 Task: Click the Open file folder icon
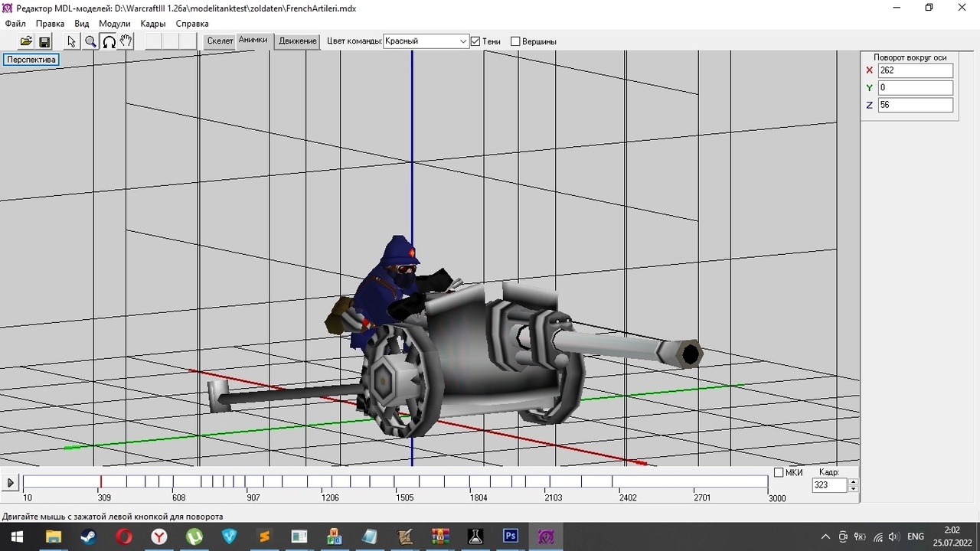(x=26, y=41)
